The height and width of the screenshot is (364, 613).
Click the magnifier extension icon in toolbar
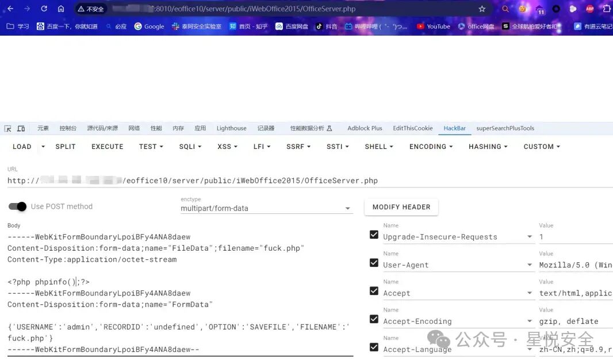coord(505,9)
